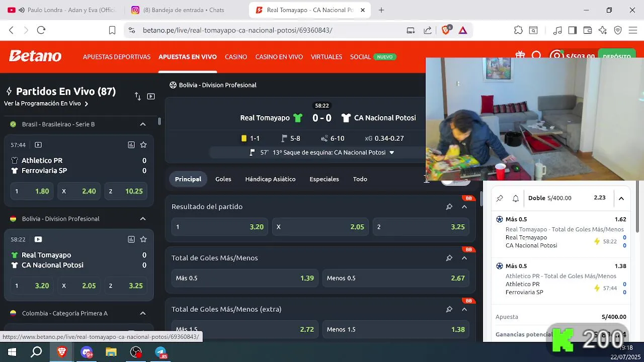Open live stream icon for Real Tomayapo
This screenshot has height=362, width=644.
click(x=38, y=239)
